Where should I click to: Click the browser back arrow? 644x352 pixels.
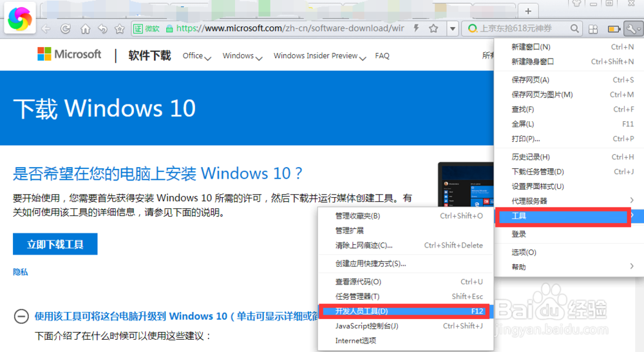[46, 29]
